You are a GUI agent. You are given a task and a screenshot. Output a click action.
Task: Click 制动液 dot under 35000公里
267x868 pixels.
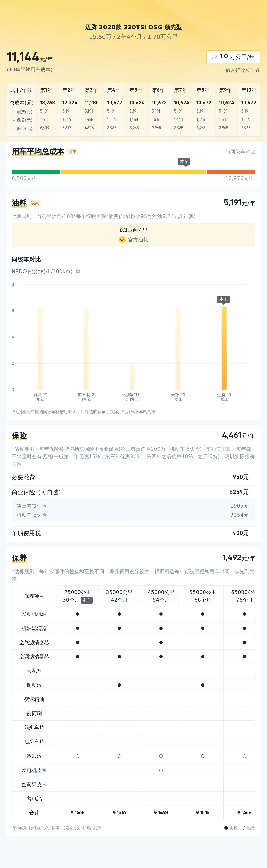(119, 685)
